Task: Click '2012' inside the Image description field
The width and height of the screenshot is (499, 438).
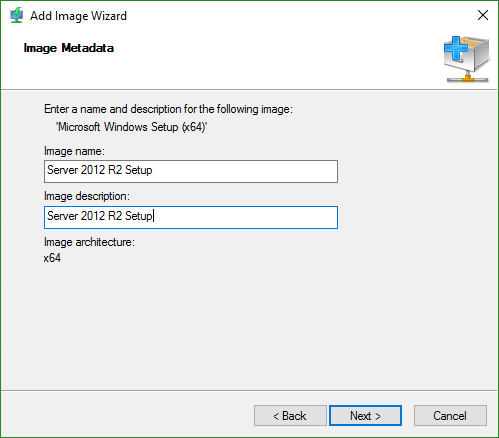Action: point(93,216)
